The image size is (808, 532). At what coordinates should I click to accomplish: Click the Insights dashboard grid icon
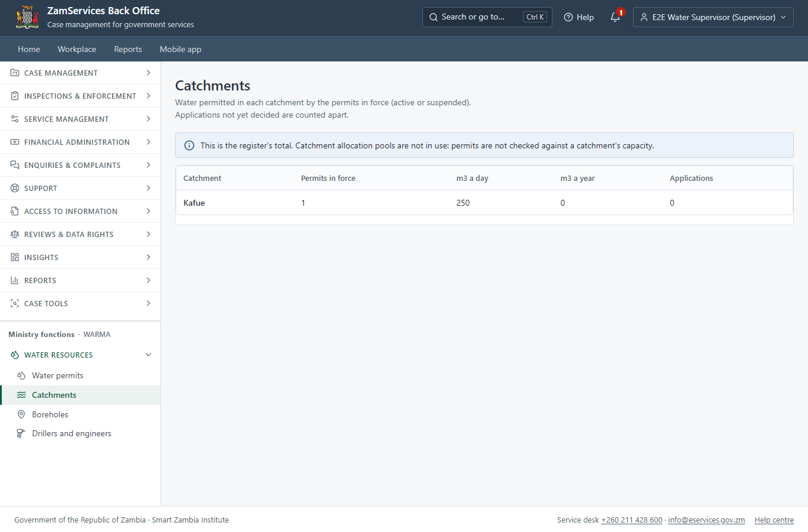[15, 257]
